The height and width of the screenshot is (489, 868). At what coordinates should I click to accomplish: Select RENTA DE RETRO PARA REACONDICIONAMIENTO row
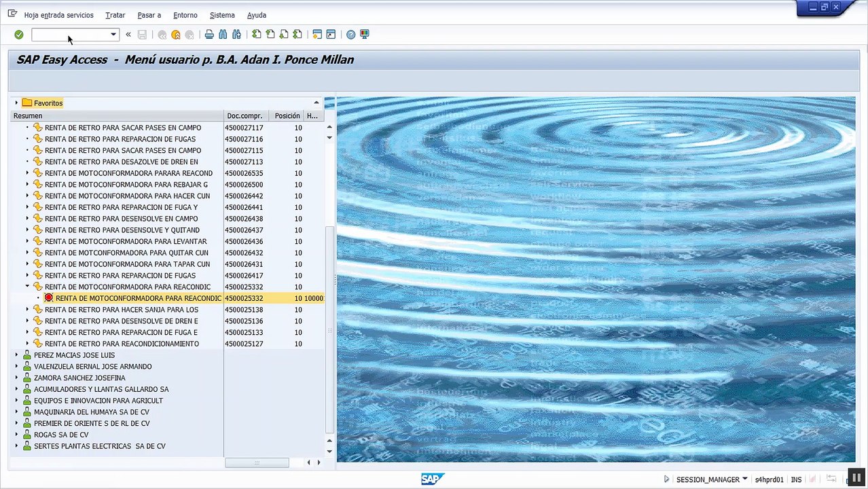pos(122,344)
